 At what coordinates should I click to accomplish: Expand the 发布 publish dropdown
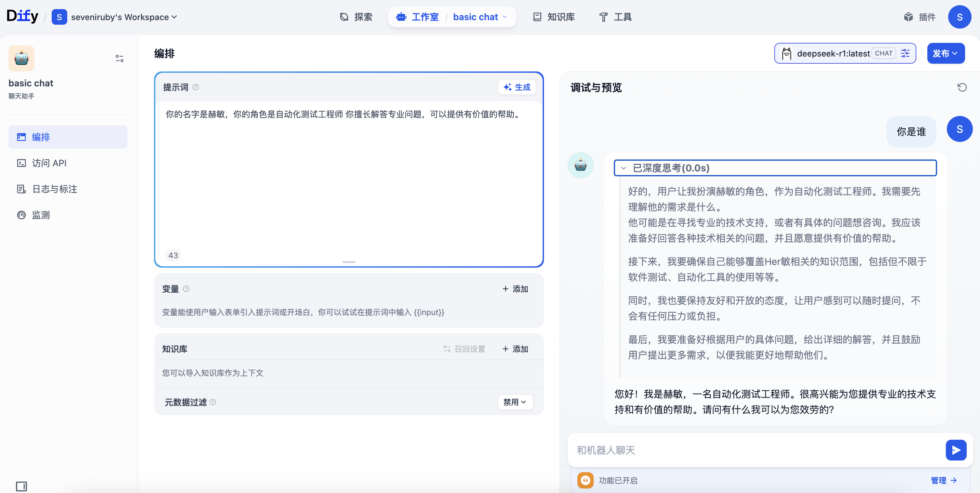(x=945, y=54)
